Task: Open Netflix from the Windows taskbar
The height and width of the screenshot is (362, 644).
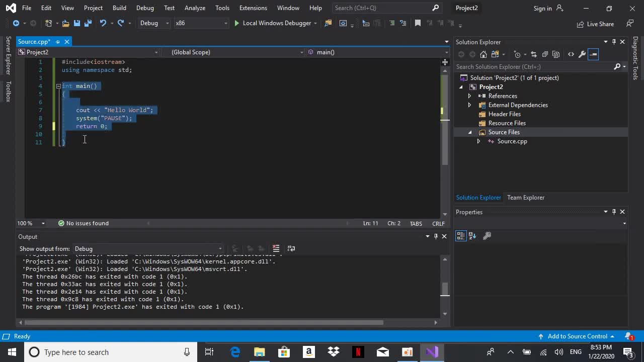Action: coord(358,352)
